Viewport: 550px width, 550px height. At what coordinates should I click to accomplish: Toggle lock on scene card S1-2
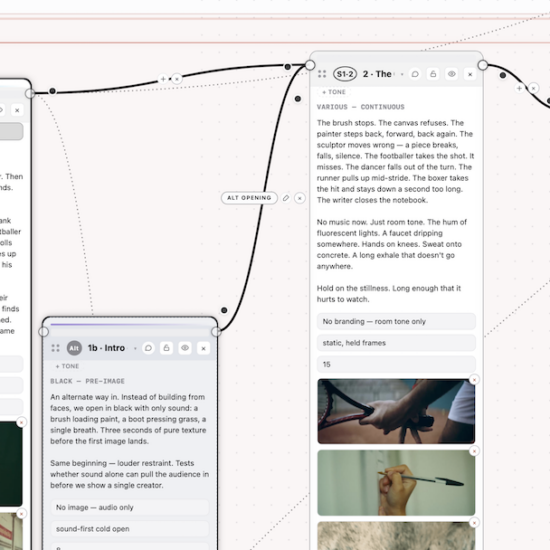[433, 74]
